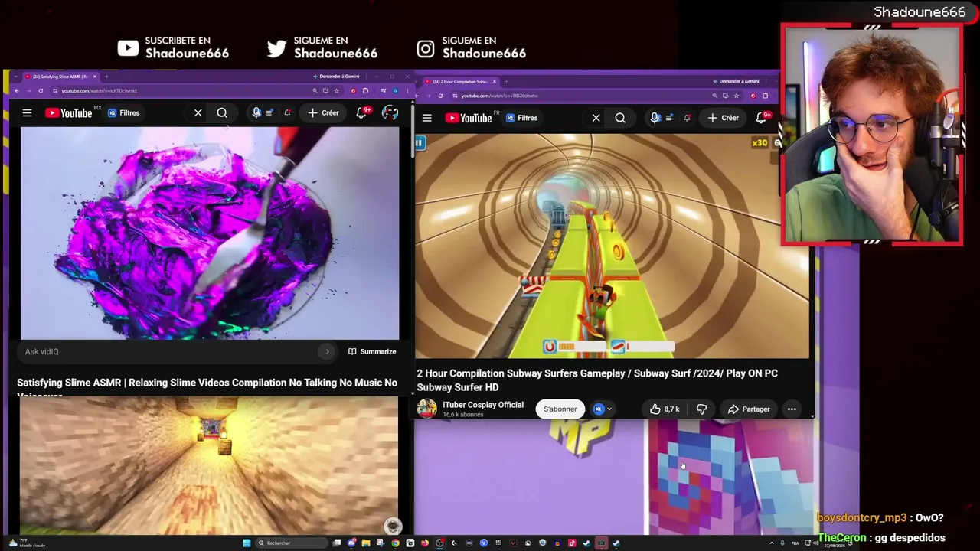Open a new tab in the Slime ASMR window
This screenshot has height=551, width=980.
pyautogui.click(x=106, y=77)
